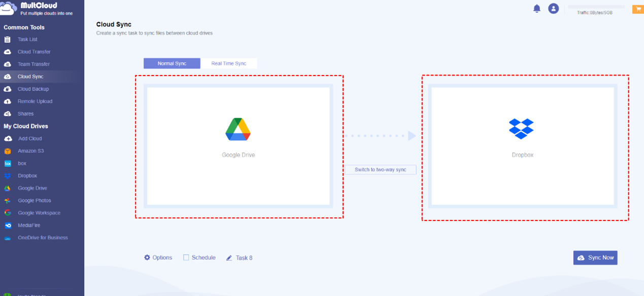
Task: Open Team Transfer menu item
Action: [x=33, y=64]
